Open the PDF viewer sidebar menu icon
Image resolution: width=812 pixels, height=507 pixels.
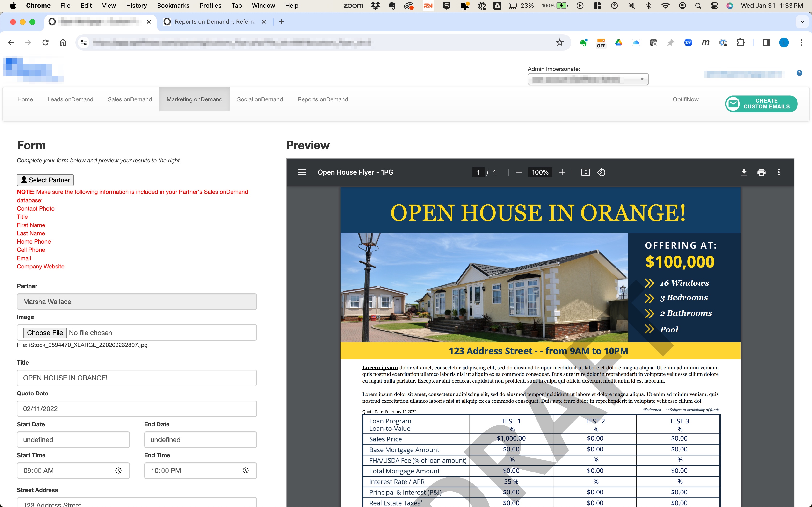302,172
